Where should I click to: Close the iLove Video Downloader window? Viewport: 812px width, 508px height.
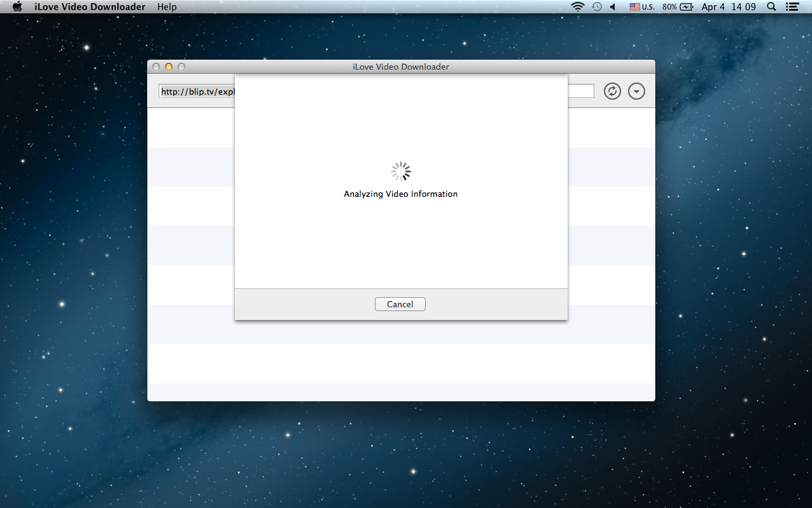[156, 67]
